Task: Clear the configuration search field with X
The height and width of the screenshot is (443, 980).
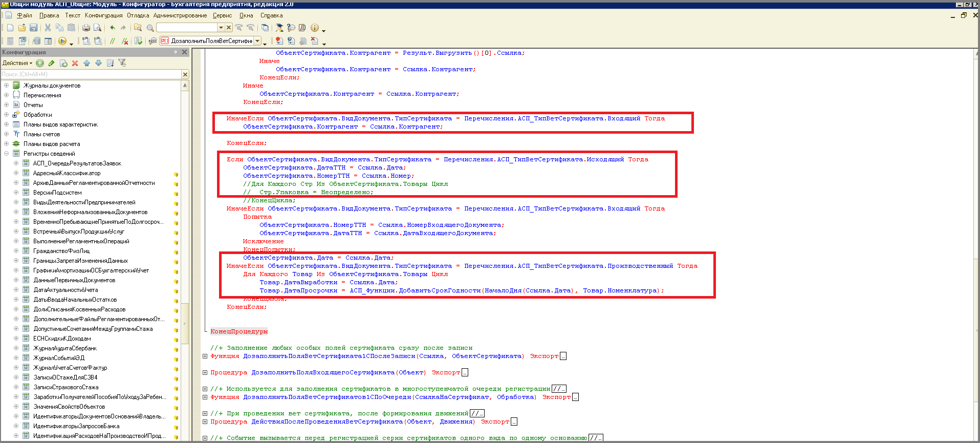Action: click(185, 75)
